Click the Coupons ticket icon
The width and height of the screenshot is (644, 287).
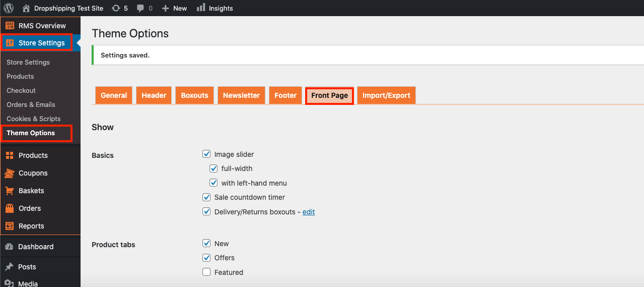point(10,173)
